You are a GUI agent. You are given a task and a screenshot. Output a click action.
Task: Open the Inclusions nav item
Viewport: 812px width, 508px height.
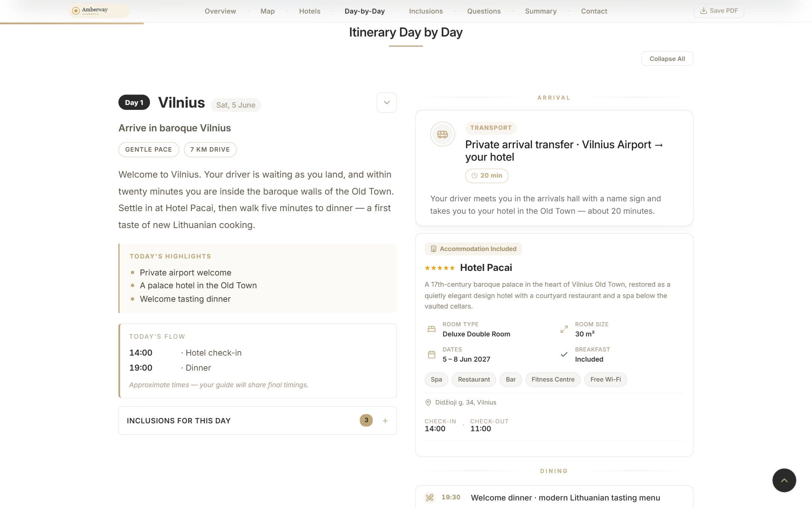pos(426,11)
